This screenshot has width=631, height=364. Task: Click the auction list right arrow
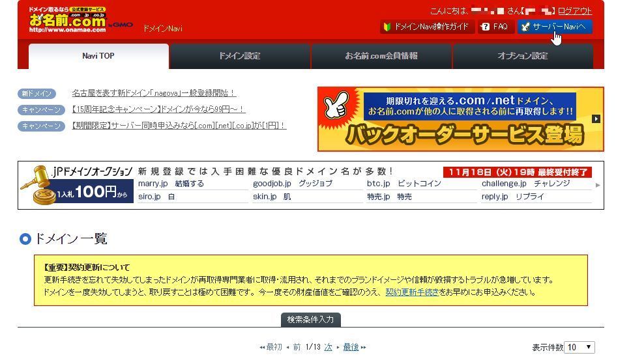(598, 186)
